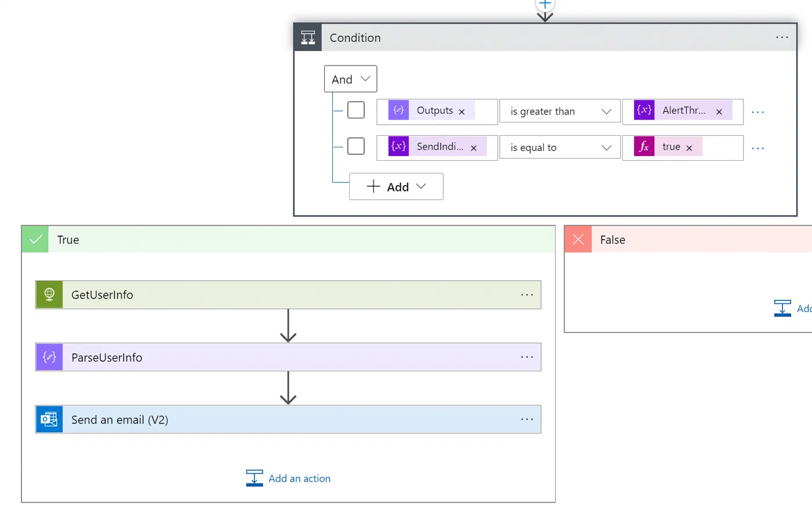Click the empty value field after AlertThr...
This screenshot has height=510, width=812.
737,111
